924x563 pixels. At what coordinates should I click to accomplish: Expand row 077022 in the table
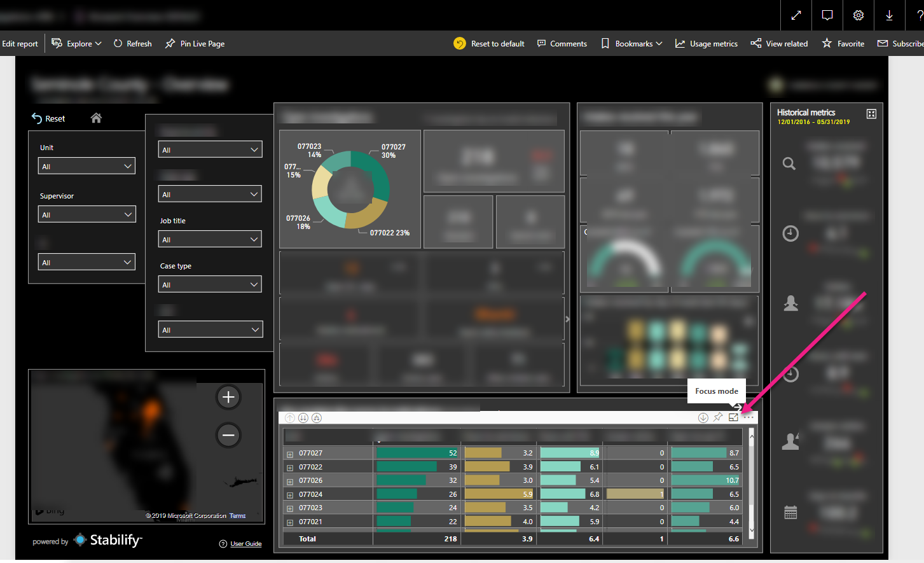pyautogui.click(x=290, y=468)
